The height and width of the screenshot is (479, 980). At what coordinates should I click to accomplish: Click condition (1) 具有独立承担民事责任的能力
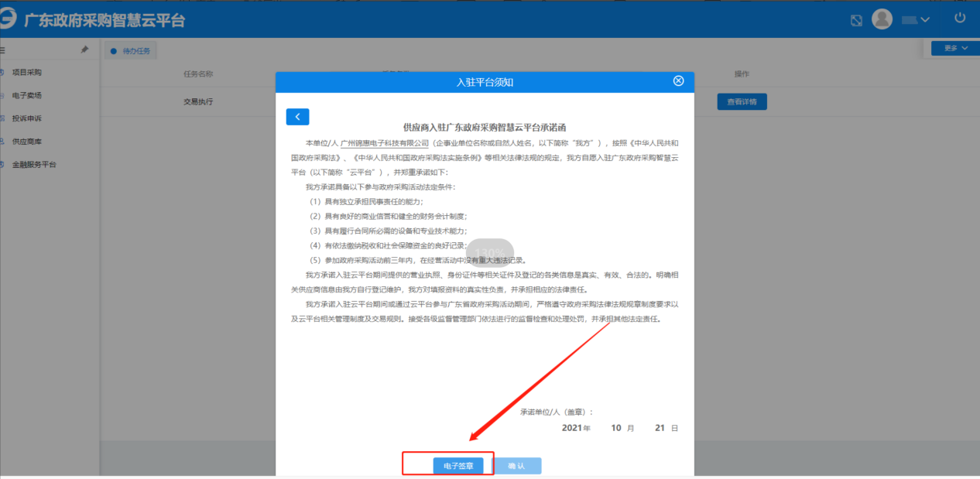tap(366, 201)
